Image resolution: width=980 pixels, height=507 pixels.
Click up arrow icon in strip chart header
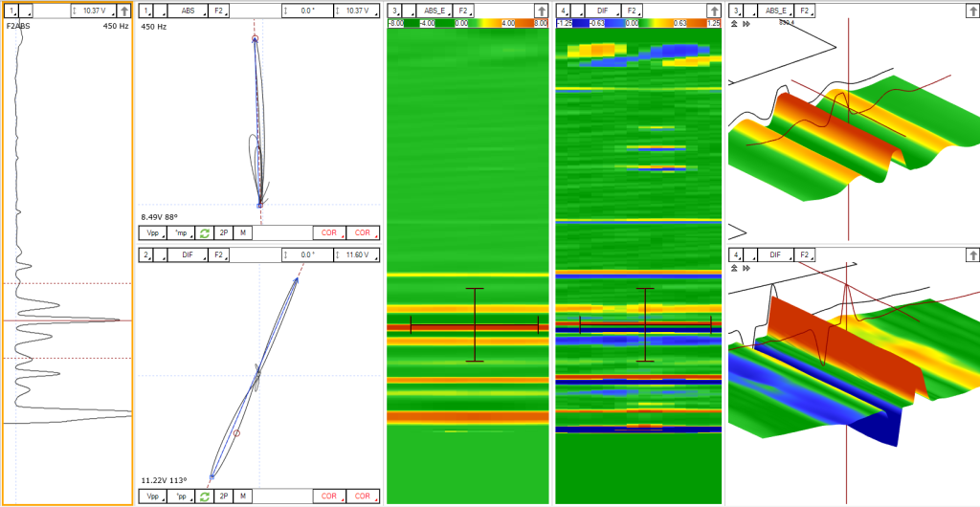tap(123, 11)
